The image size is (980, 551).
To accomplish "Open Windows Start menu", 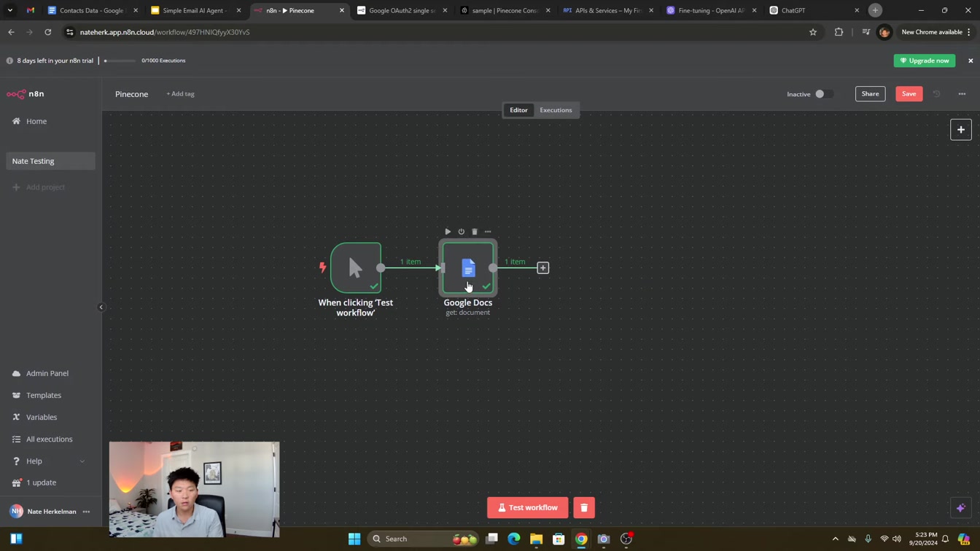I will tap(354, 539).
